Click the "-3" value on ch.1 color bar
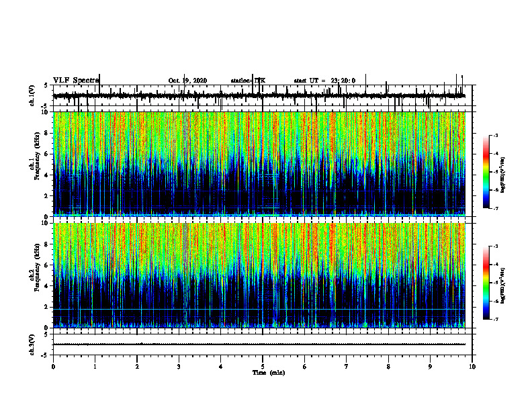Viewport: 532px width, 411px height. pyautogui.click(x=495, y=136)
